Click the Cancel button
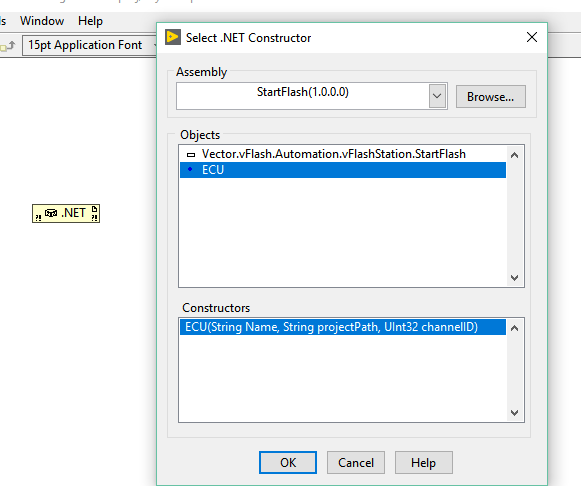The width and height of the screenshot is (581, 486). 356,462
